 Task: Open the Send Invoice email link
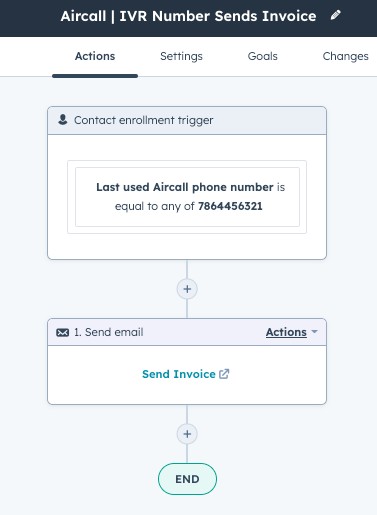(179, 374)
